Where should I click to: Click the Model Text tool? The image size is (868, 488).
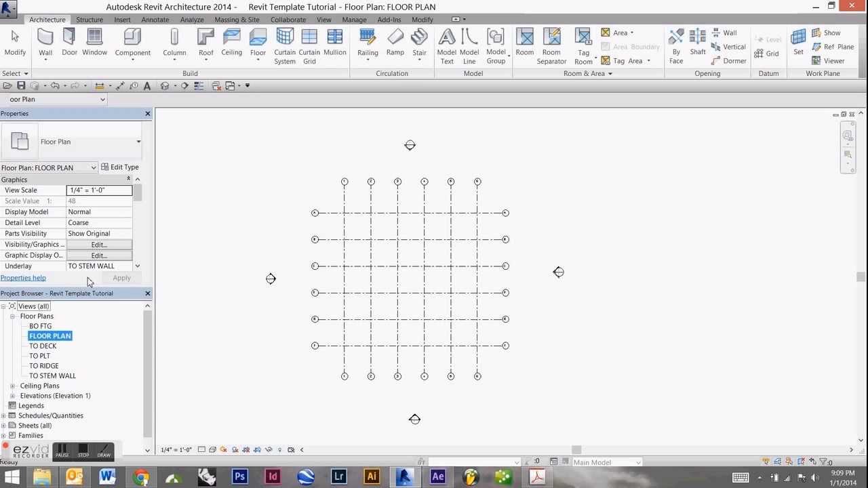point(447,47)
